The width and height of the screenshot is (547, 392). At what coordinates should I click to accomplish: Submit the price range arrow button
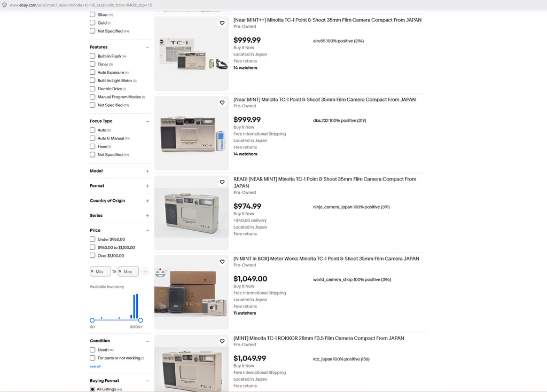(145, 271)
